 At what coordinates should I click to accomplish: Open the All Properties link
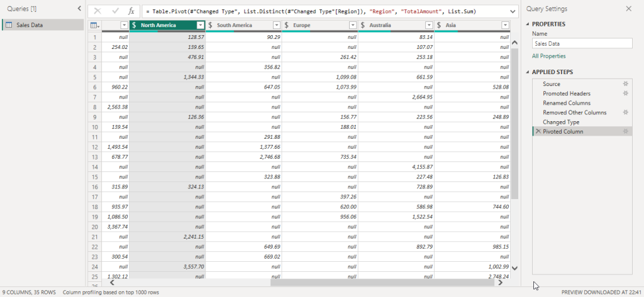pos(548,57)
